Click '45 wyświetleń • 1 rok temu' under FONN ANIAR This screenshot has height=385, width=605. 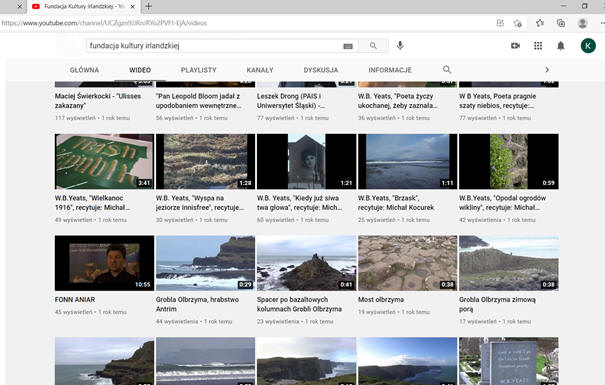point(91,312)
